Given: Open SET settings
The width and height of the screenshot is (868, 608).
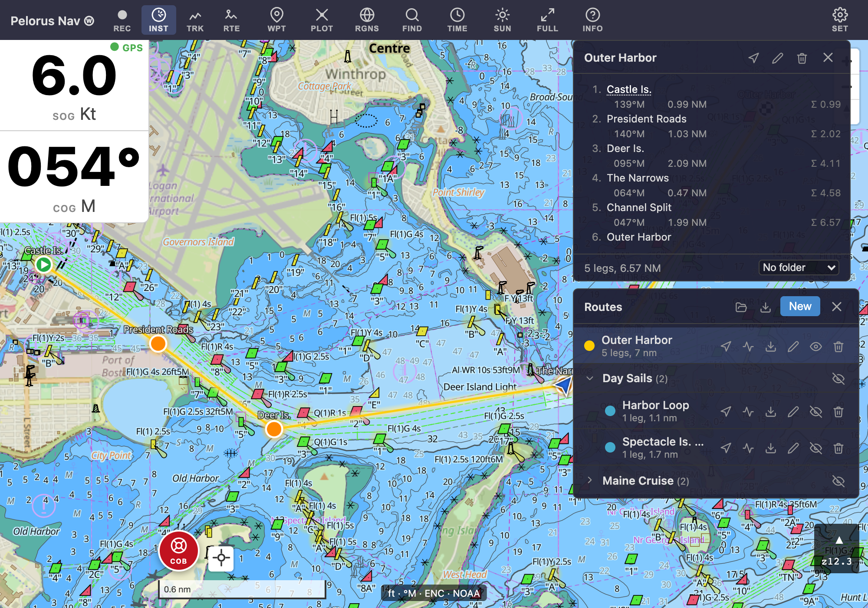Looking at the screenshot, I should tap(840, 20).
